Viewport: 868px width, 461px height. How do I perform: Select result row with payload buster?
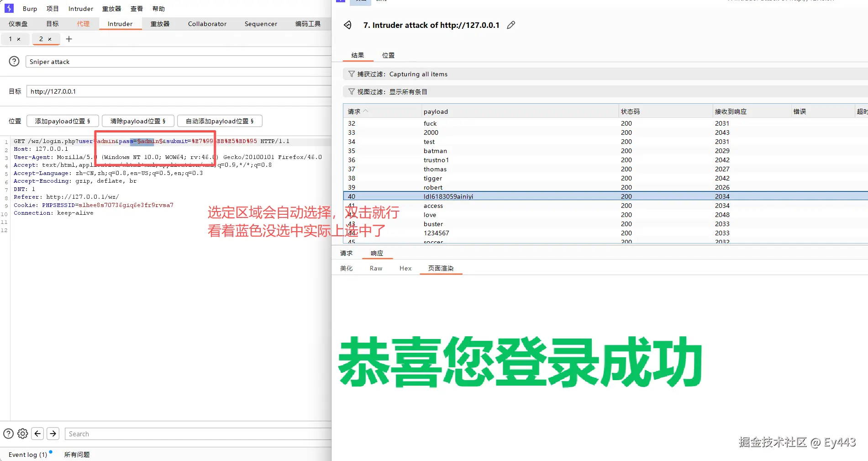605,224
